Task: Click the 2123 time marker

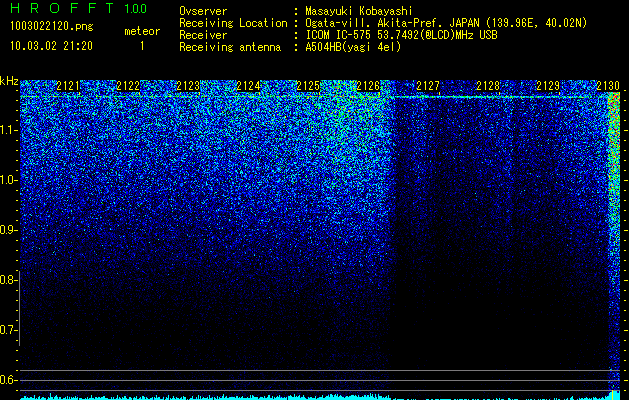Action: click(188, 86)
